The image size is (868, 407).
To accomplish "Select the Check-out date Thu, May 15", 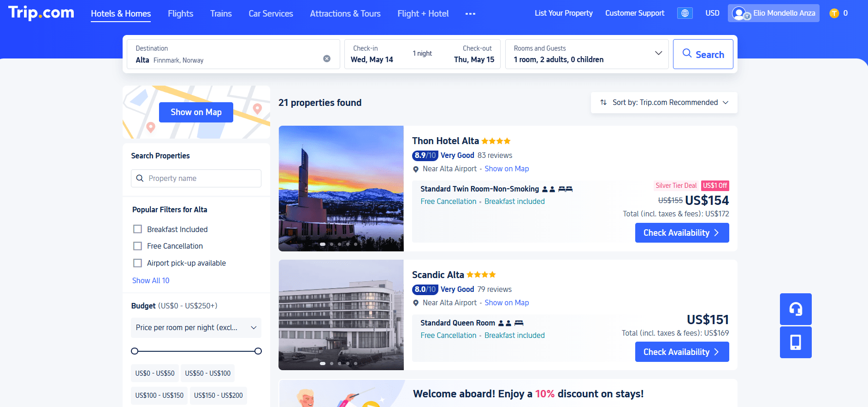I will point(474,59).
